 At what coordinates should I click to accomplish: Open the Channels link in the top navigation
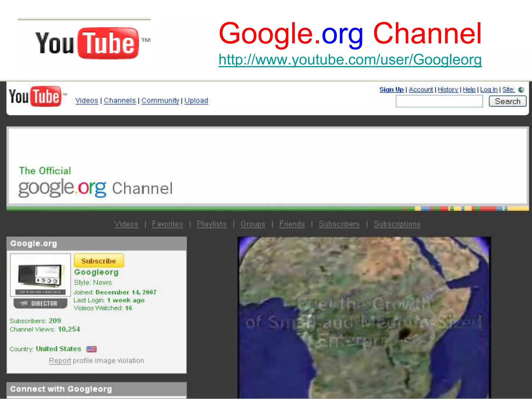tap(120, 101)
